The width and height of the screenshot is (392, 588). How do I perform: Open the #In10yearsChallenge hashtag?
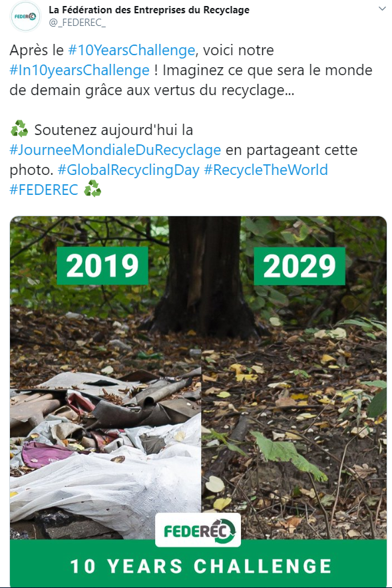coord(79,70)
